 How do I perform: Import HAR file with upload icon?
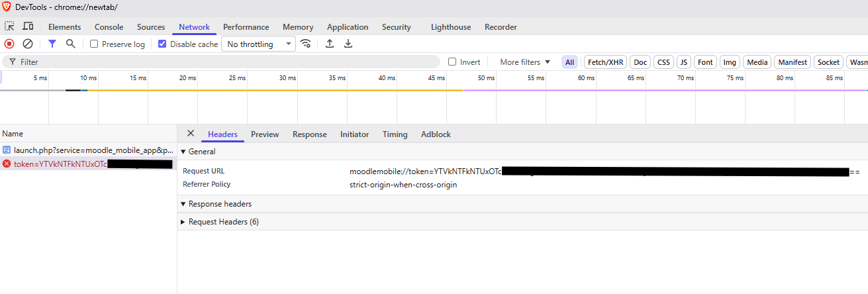(330, 44)
